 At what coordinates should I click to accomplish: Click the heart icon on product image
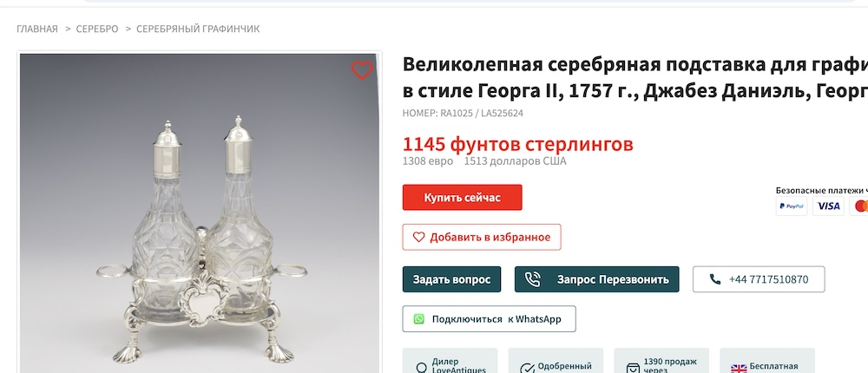361,70
